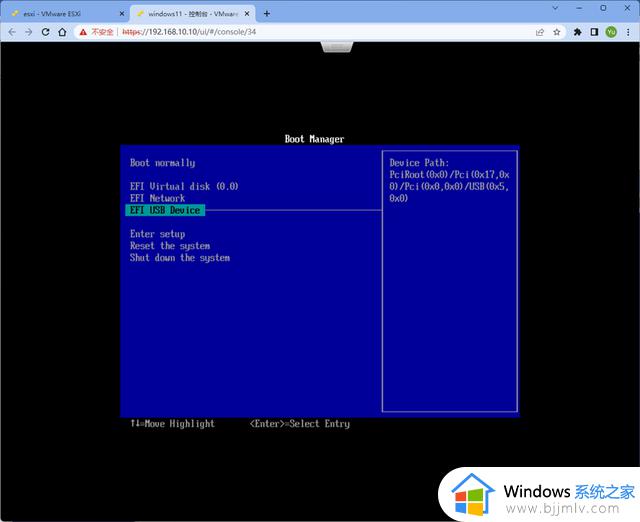Image resolution: width=640 pixels, height=522 pixels.
Task: Go back with the browser back arrow
Action: [12, 32]
